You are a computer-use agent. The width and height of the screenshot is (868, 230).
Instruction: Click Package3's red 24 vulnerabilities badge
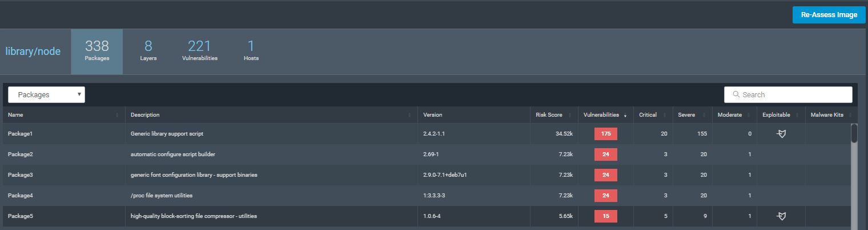click(605, 175)
